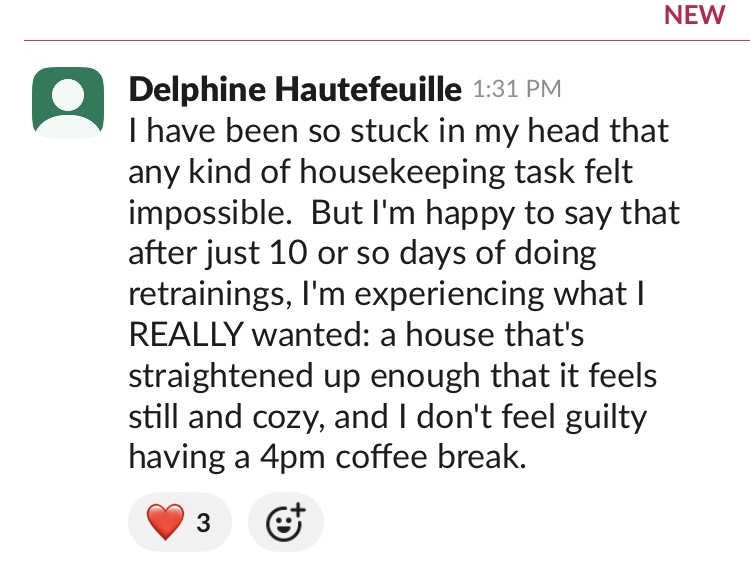
Task: Open profile via Delphine Hautefeuille name
Action: point(295,90)
